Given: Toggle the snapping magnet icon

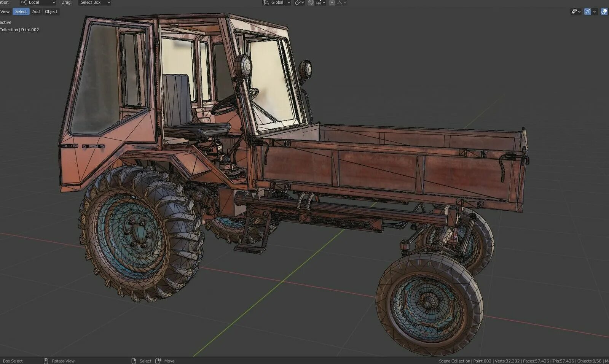Looking at the screenshot, I should pos(311,2).
